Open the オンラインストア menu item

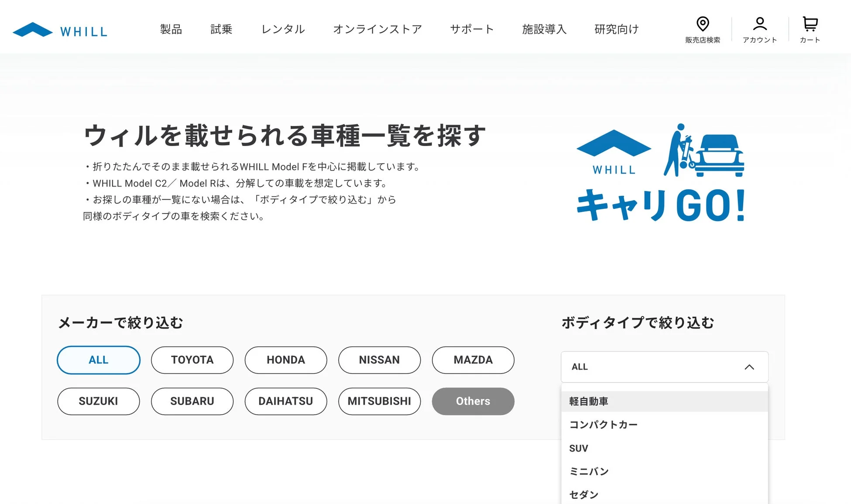tap(377, 29)
